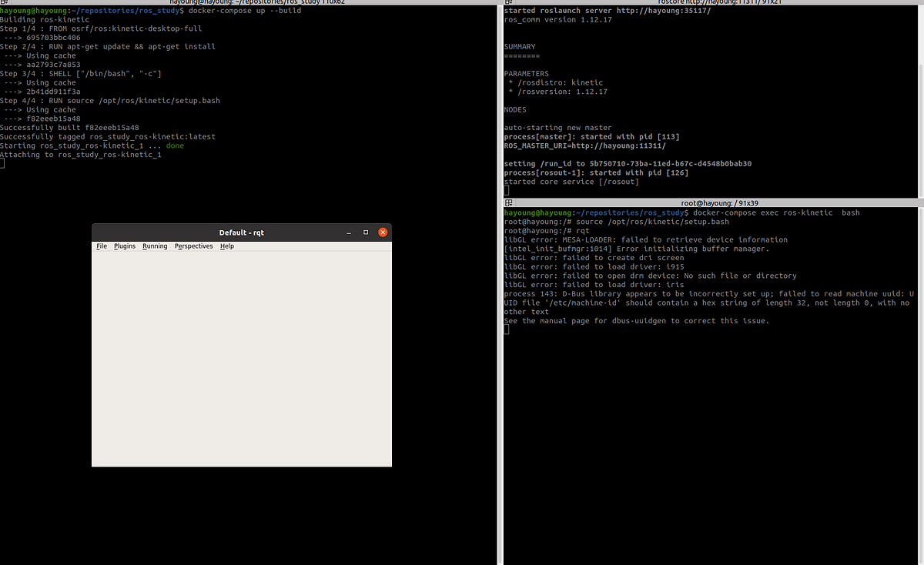Click the blinking cursor in the roscore terminal

(x=505, y=189)
